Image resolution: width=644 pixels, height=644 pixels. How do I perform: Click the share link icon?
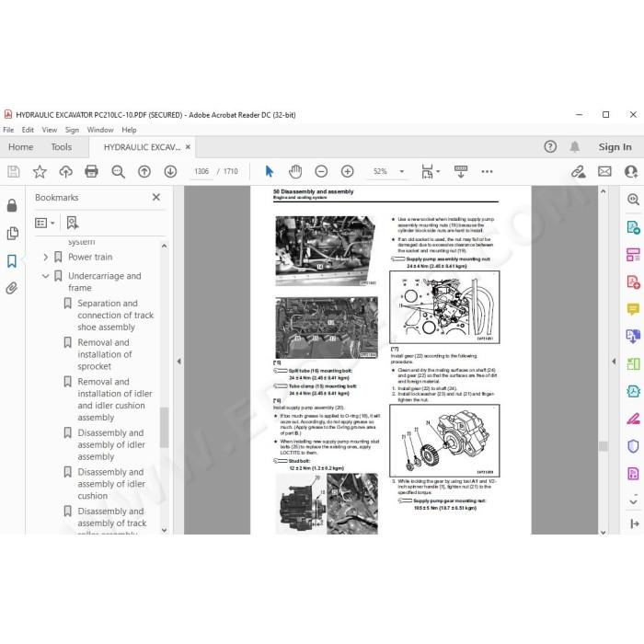pos(579,171)
